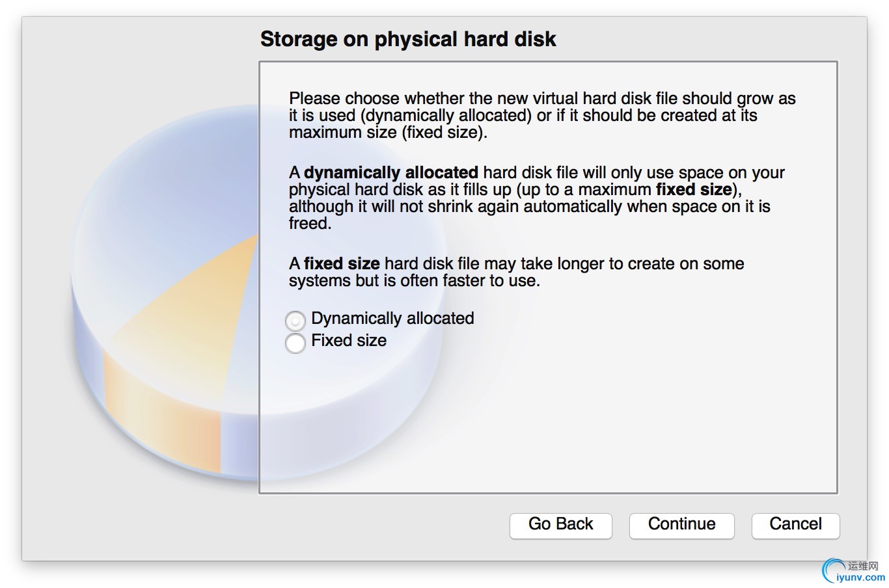Choose the Fixed size radio button

[x=295, y=343]
